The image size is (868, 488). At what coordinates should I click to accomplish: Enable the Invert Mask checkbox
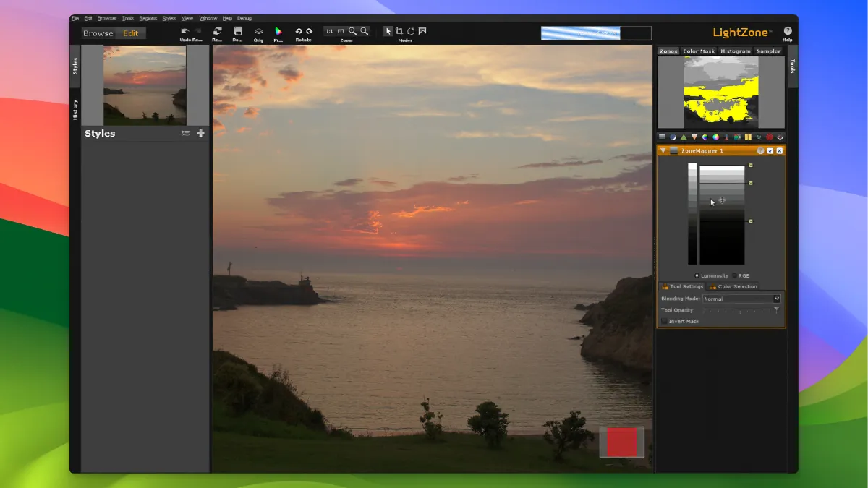[x=664, y=321]
